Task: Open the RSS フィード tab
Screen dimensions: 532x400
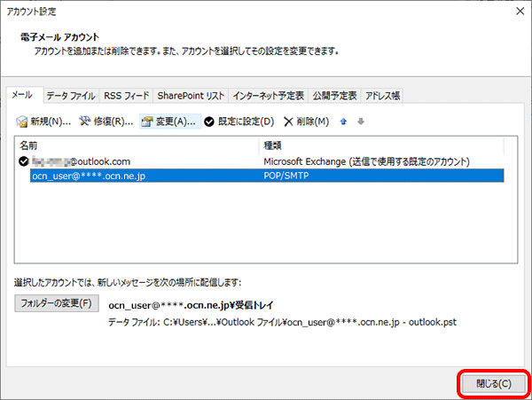Action: (x=127, y=96)
